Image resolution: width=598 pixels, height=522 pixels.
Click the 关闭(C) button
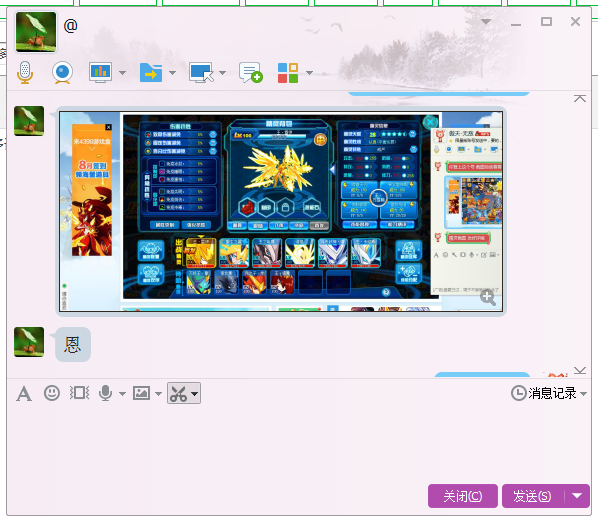[x=463, y=496]
